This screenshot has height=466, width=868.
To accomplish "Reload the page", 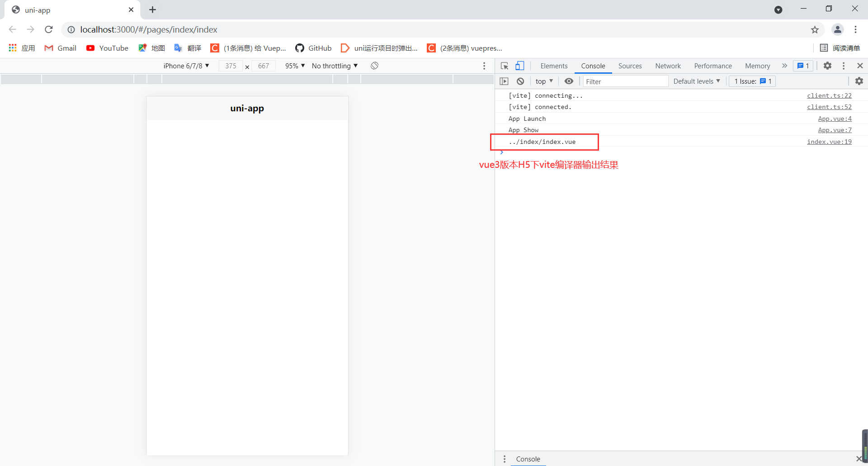I will pyautogui.click(x=49, y=30).
